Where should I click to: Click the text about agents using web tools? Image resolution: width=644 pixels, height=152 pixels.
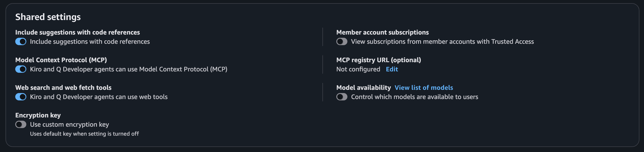(99, 97)
